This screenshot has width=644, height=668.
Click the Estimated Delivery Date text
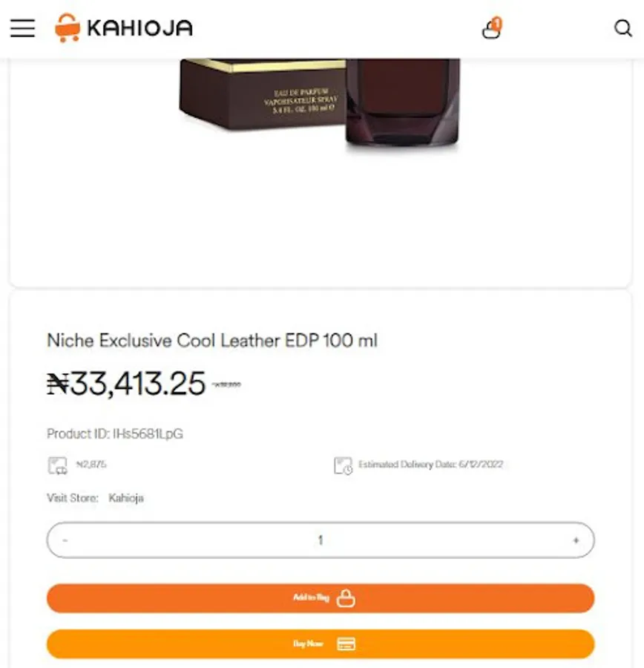430,464
